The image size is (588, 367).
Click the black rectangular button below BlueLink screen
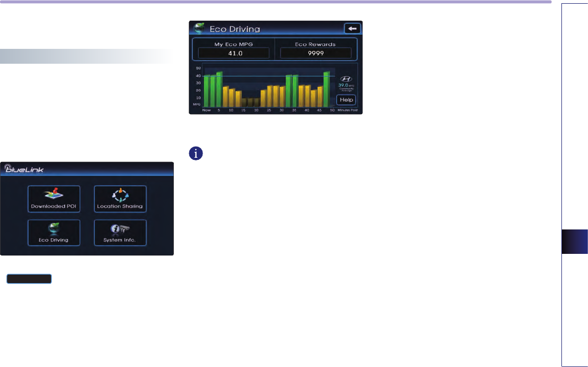(x=29, y=279)
